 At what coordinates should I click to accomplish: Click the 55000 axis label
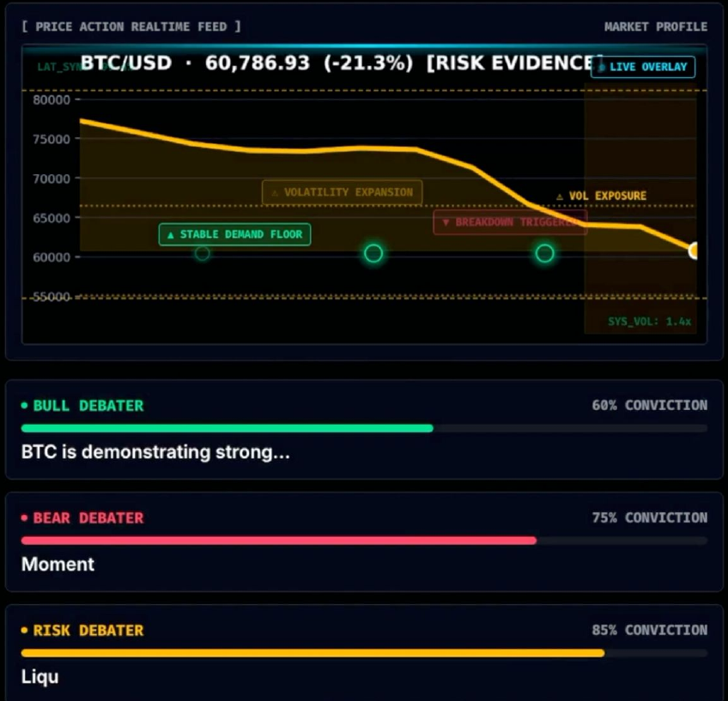pos(51,297)
